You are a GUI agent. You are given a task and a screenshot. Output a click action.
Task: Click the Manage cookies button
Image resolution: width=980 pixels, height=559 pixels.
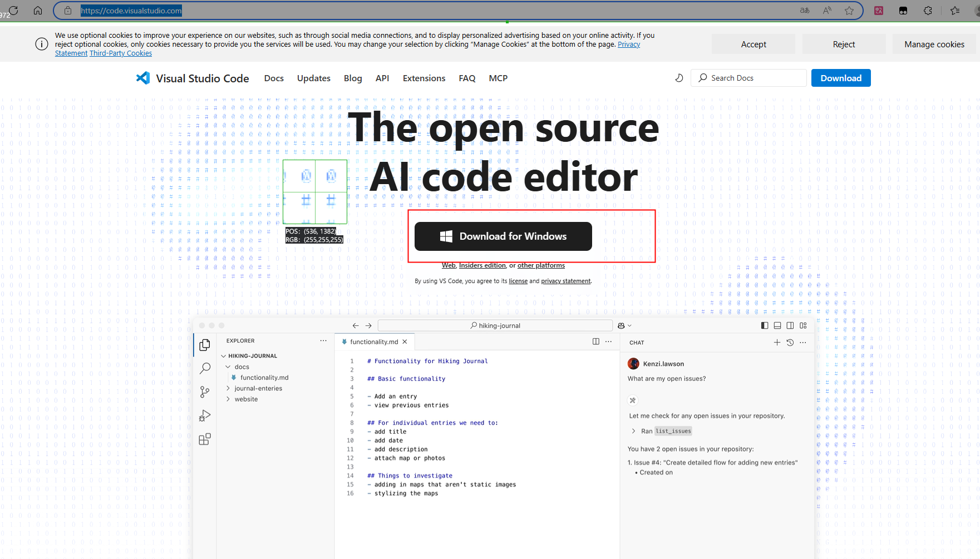934,44
